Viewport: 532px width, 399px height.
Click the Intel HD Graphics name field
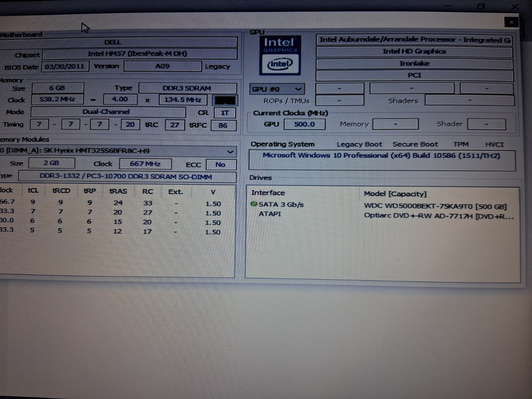coord(414,52)
